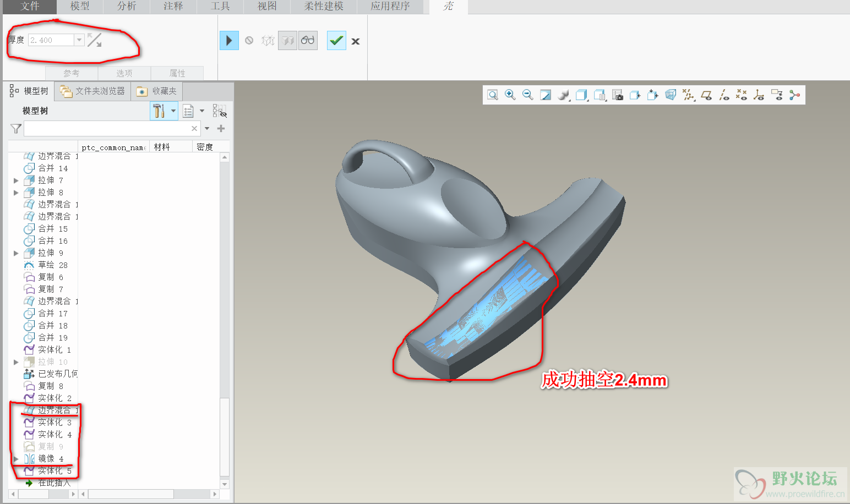Open the 属性 panel tab
The width and height of the screenshot is (850, 504).
click(177, 73)
